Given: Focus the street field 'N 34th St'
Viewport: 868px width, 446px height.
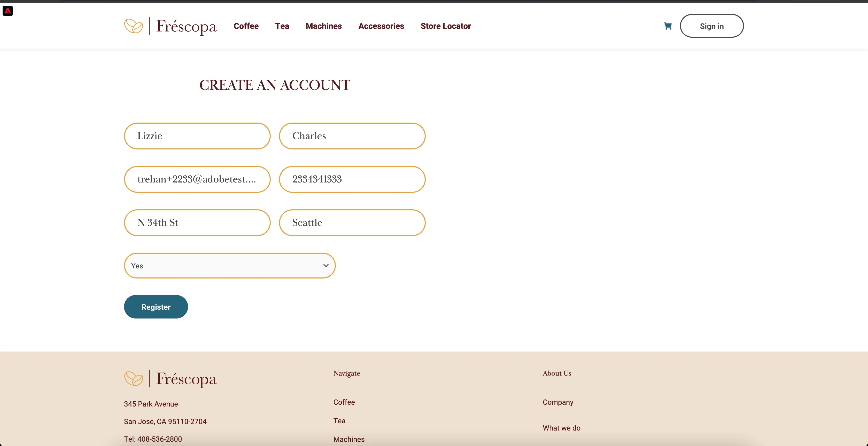Looking at the screenshot, I should [x=197, y=223].
